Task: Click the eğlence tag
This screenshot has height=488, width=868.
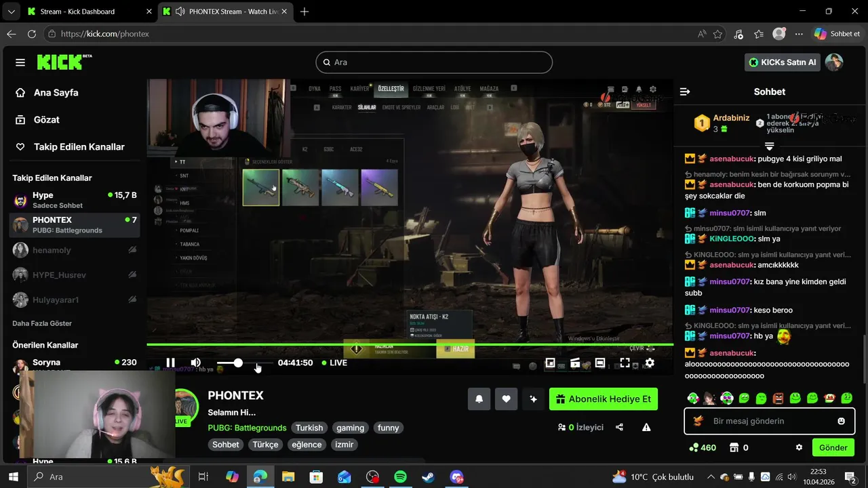Action: 307,445
